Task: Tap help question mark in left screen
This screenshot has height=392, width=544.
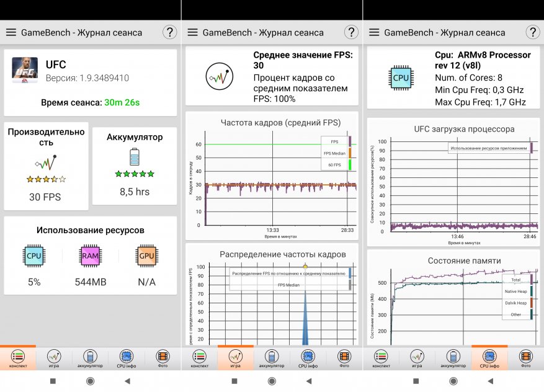Action: (170, 32)
